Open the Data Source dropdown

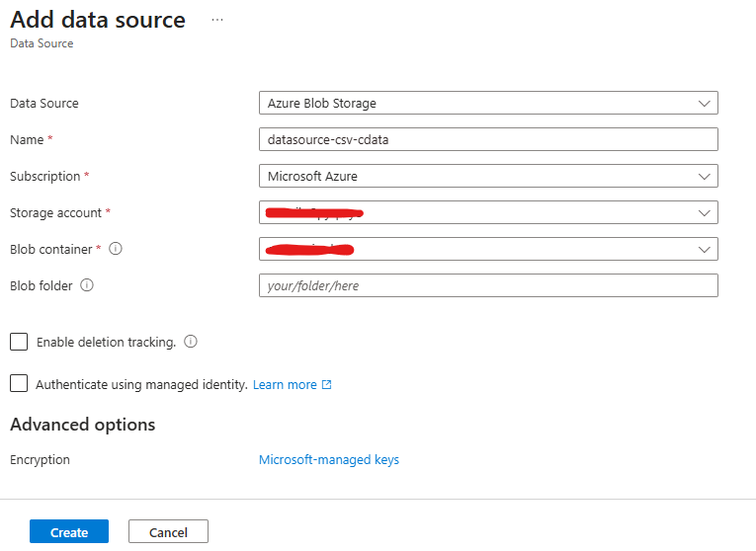[487, 103]
